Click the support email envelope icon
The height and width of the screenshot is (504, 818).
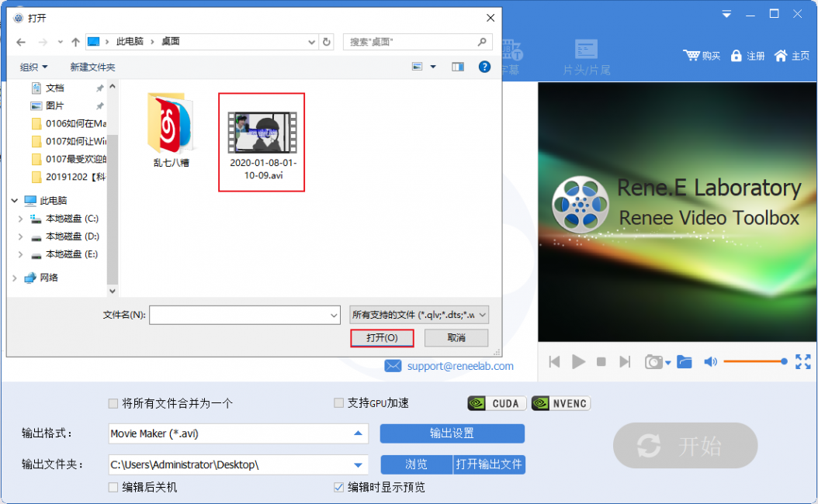point(393,366)
